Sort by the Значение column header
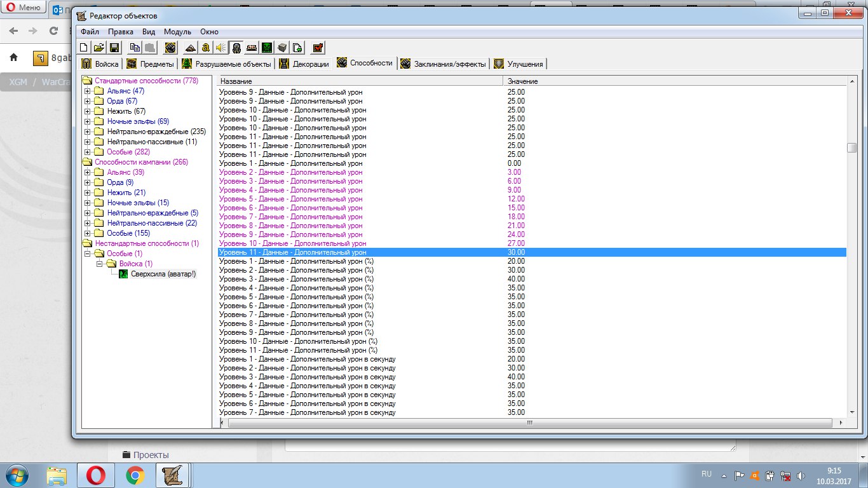Viewport: 868px width, 488px height. pyautogui.click(x=675, y=81)
